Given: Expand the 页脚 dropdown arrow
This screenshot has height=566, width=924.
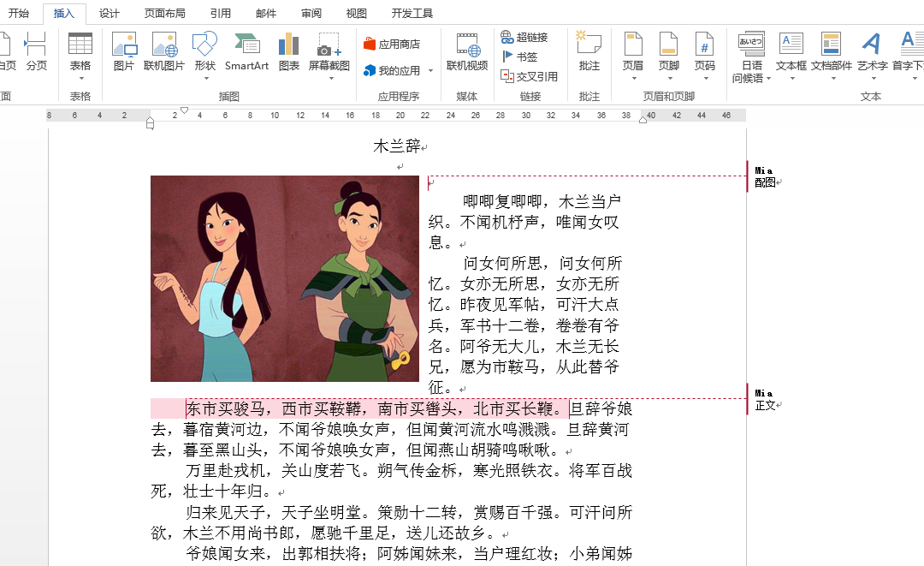Looking at the screenshot, I should (669, 79).
